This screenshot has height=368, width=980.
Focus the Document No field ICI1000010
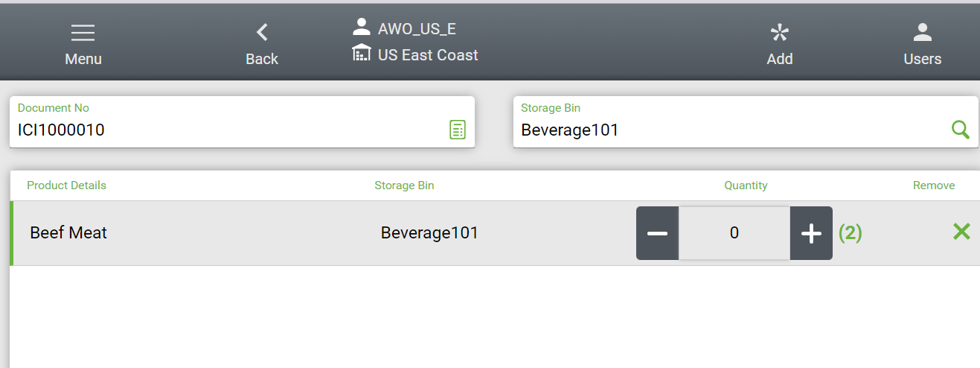pos(223,130)
